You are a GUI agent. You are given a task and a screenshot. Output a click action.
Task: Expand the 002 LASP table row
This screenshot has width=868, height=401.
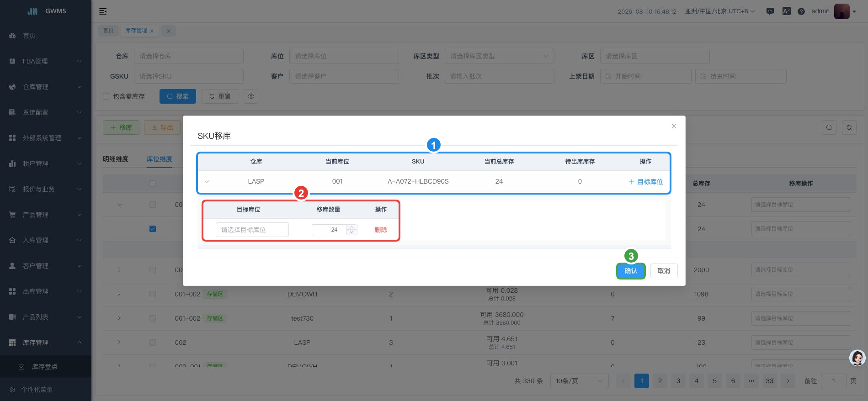tap(119, 343)
